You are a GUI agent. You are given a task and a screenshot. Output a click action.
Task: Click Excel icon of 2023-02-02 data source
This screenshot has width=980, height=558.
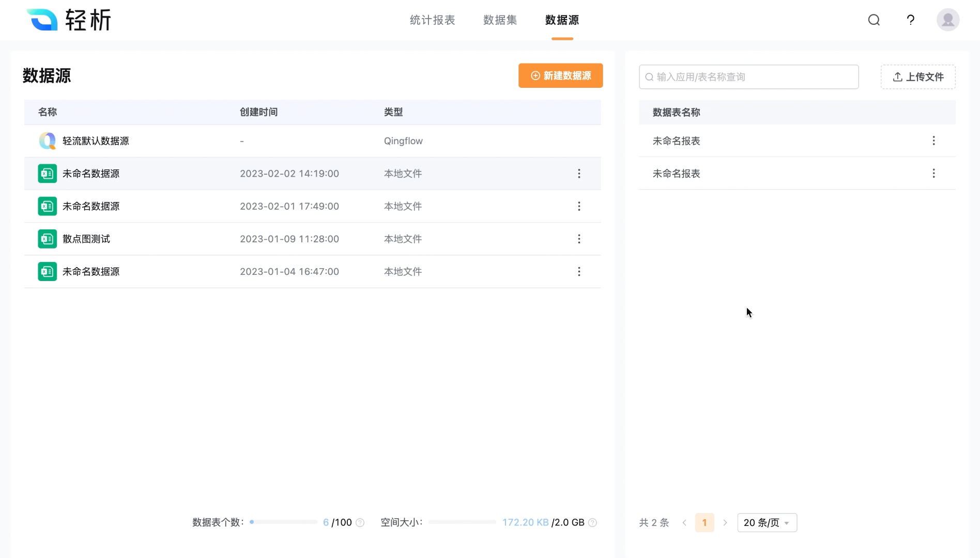click(x=47, y=173)
